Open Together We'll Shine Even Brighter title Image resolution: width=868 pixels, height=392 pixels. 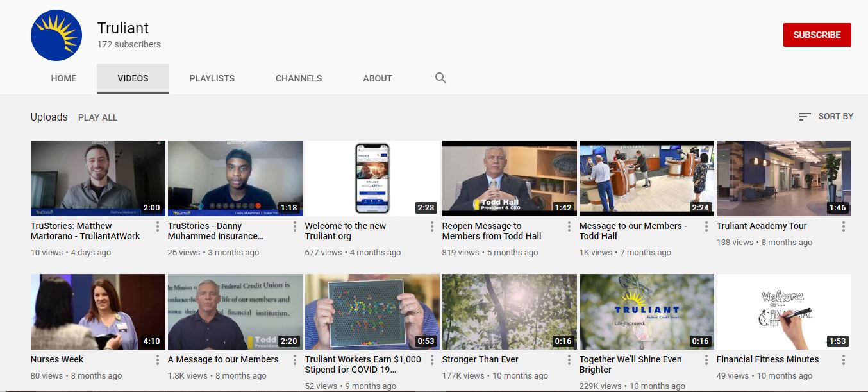[x=631, y=364]
